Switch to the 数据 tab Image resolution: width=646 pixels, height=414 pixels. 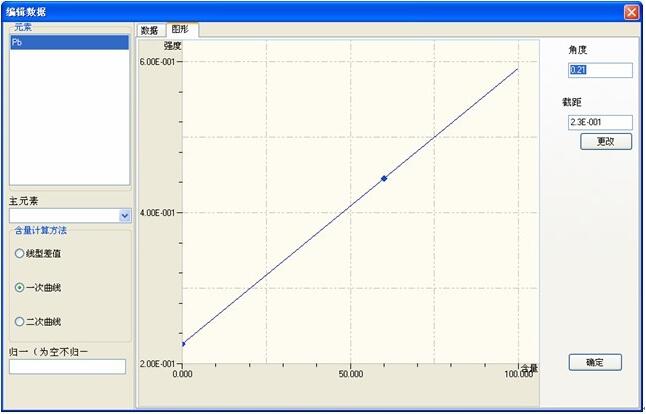pyautogui.click(x=149, y=31)
